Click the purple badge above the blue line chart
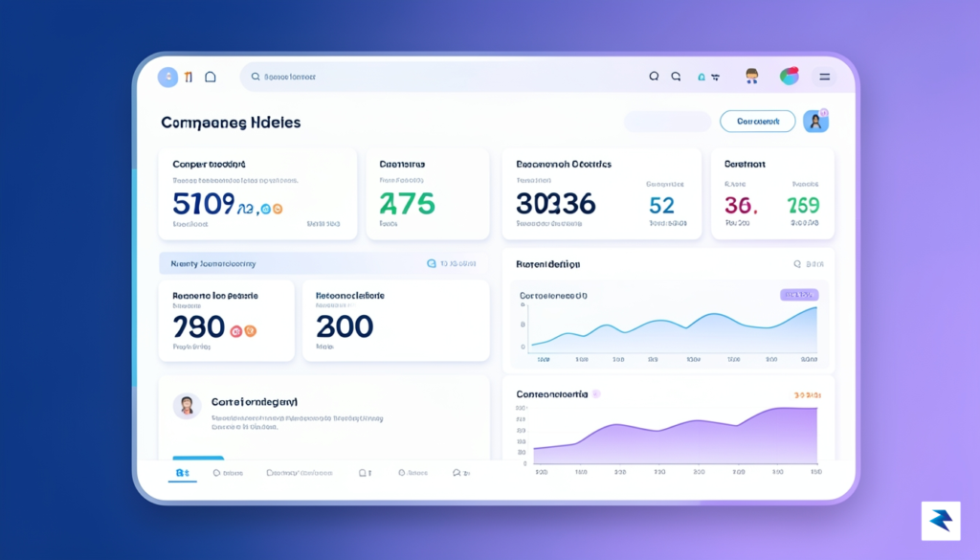 click(x=799, y=295)
